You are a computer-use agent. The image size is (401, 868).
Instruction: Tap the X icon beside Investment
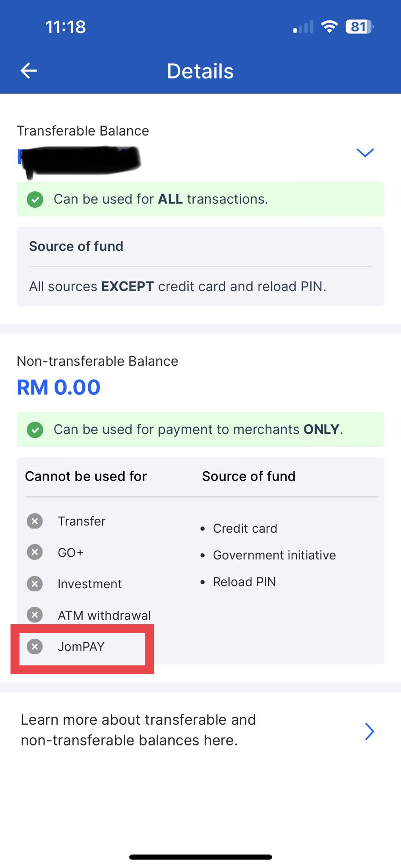coord(34,584)
